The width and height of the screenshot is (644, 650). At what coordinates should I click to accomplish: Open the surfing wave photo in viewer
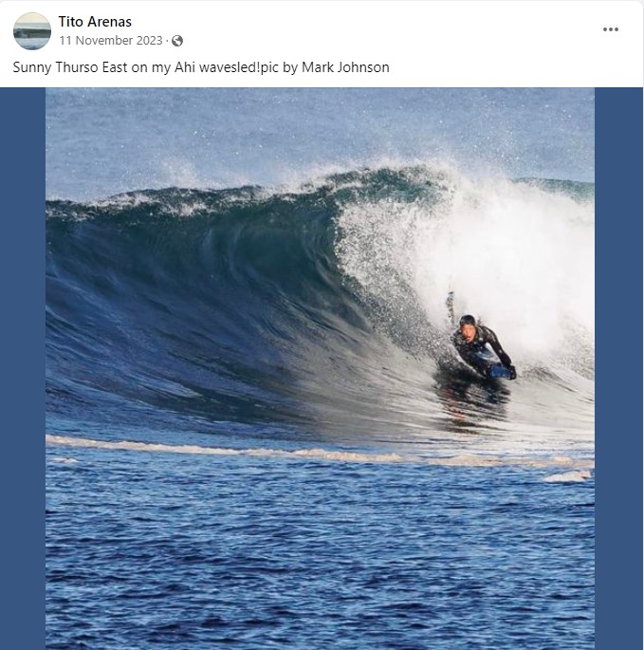click(x=320, y=368)
